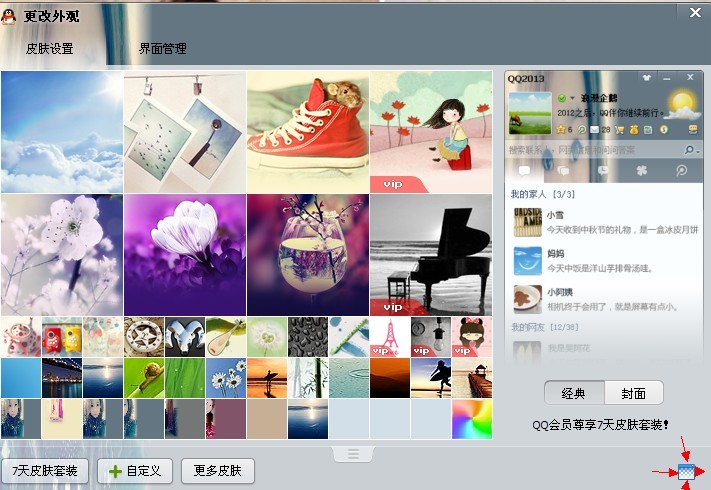Choose the sheriff star badge skin thumbnail
711x490 pixels.
coord(144,337)
